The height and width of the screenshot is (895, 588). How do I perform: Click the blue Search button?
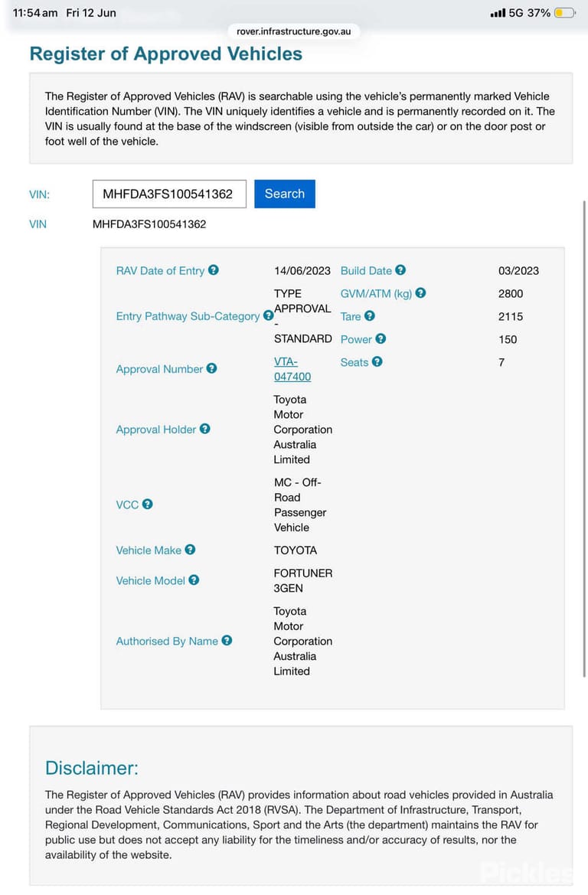point(285,194)
